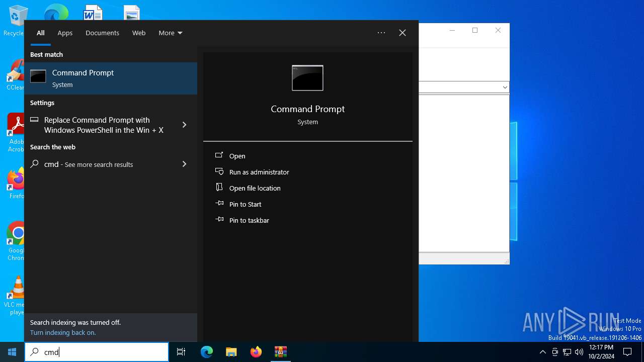
Task: Switch to the Documents search tab
Action: [x=102, y=33]
